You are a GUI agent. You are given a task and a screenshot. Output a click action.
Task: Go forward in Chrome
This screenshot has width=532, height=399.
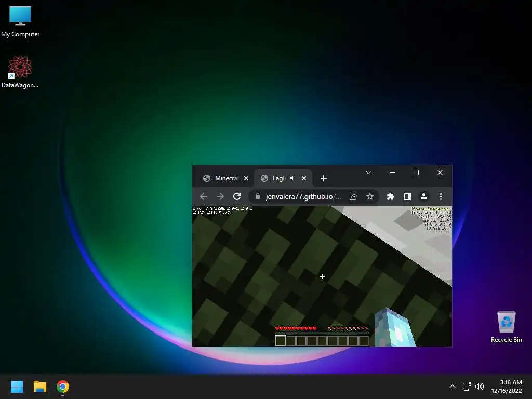point(220,196)
